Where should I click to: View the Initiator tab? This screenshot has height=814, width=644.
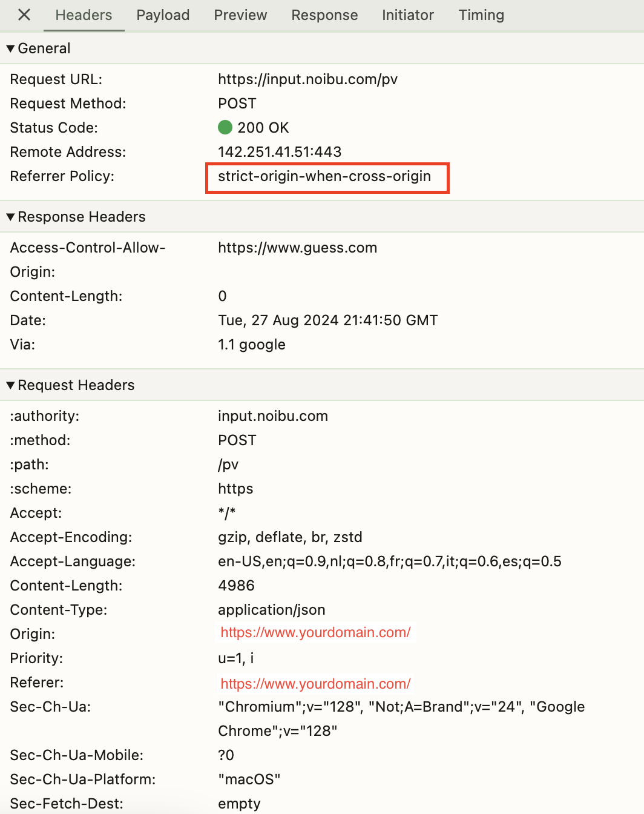coord(407,15)
